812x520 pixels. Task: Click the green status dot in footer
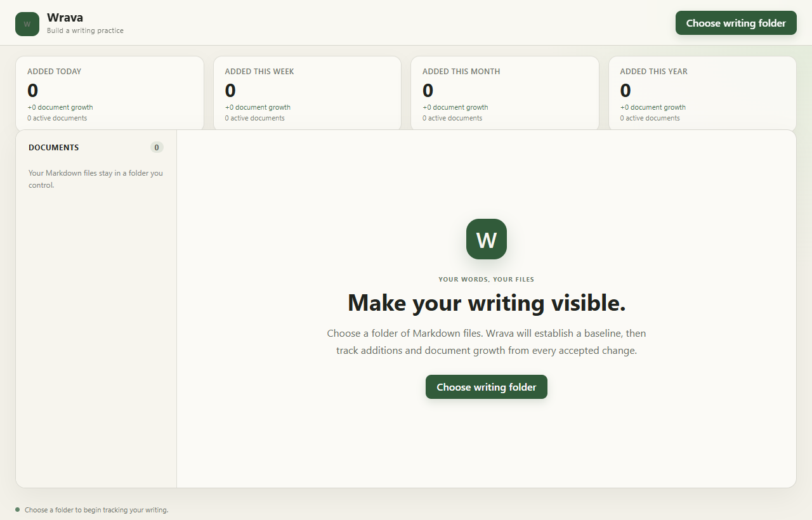point(18,509)
